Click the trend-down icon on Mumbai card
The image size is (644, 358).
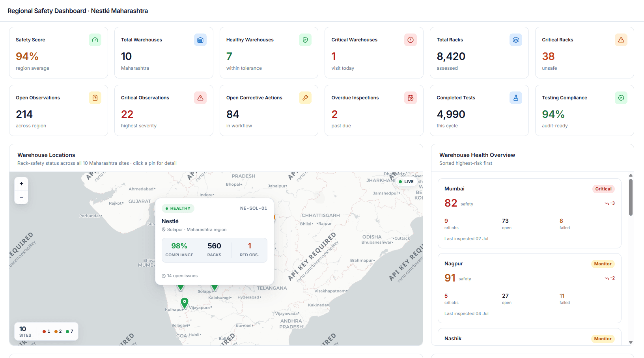607,203
